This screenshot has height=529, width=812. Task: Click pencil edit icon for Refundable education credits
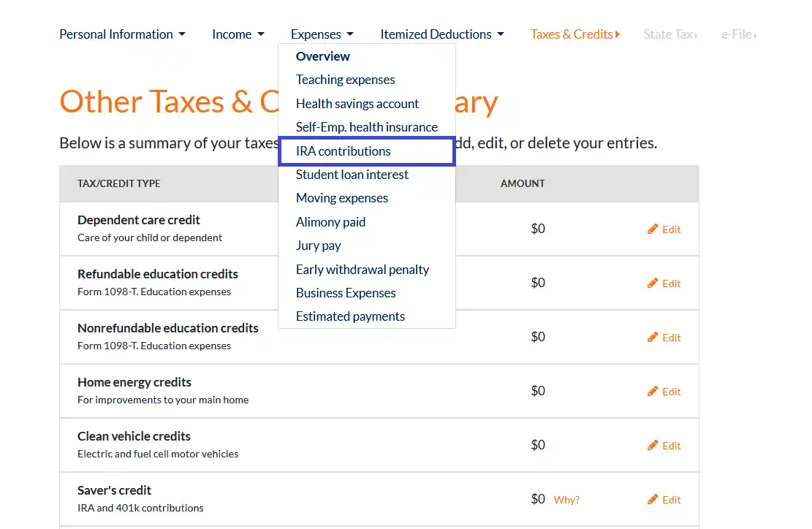pyautogui.click(x=653, y=283)
